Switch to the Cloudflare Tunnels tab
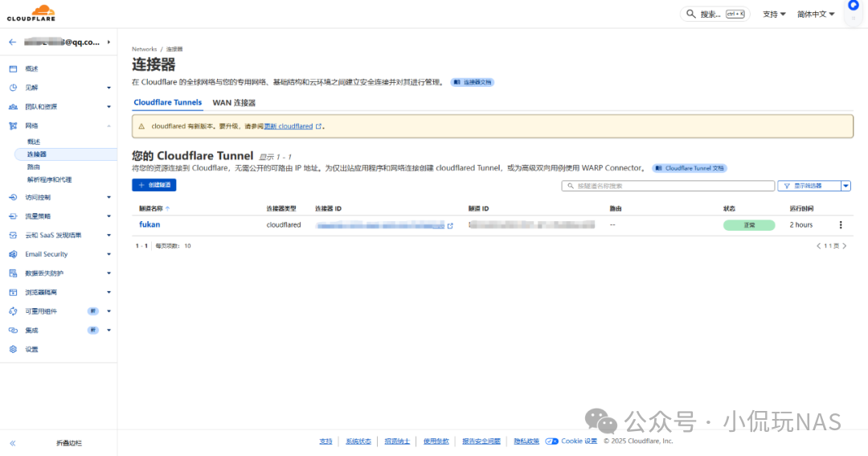The width and height of the screenshot is (868, 456). [x=168, y=102]
